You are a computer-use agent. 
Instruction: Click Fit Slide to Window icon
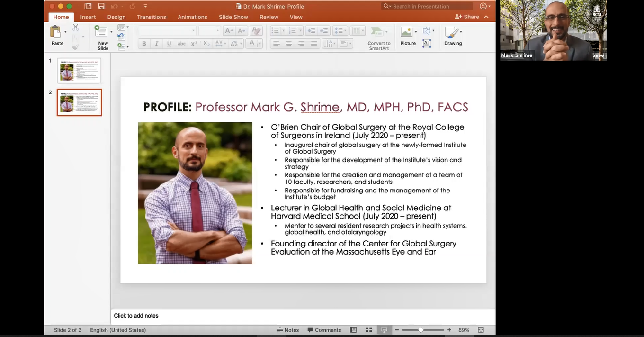(481, 330)
